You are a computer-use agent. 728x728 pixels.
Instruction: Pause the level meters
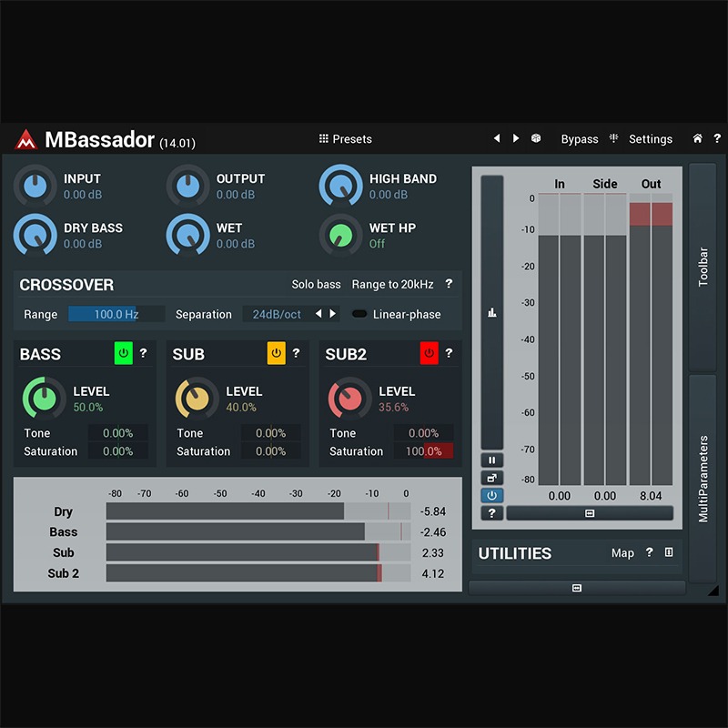[x=492, y=460]
